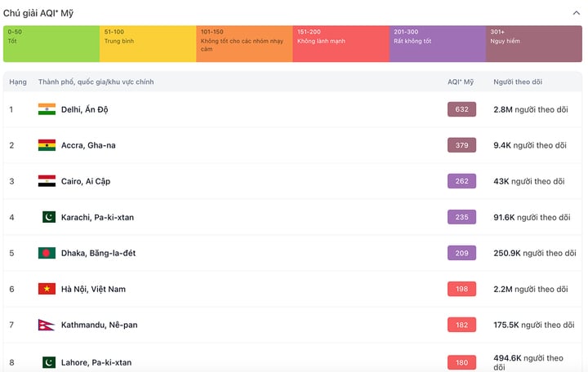Click the AQI⁺ Mỹ column header

(x=461, y=82)
